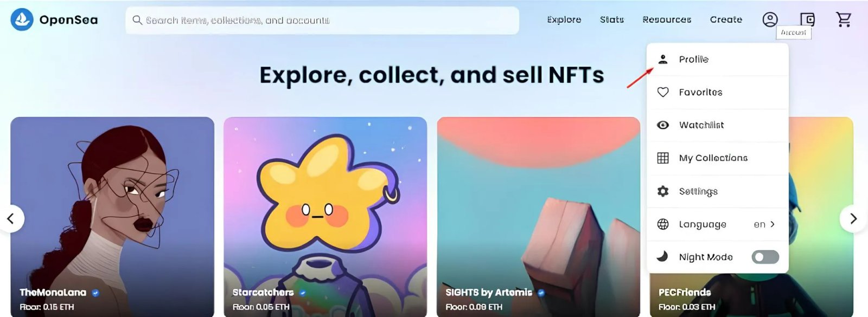Click the gear icon beside Settings

coord(663,191)
